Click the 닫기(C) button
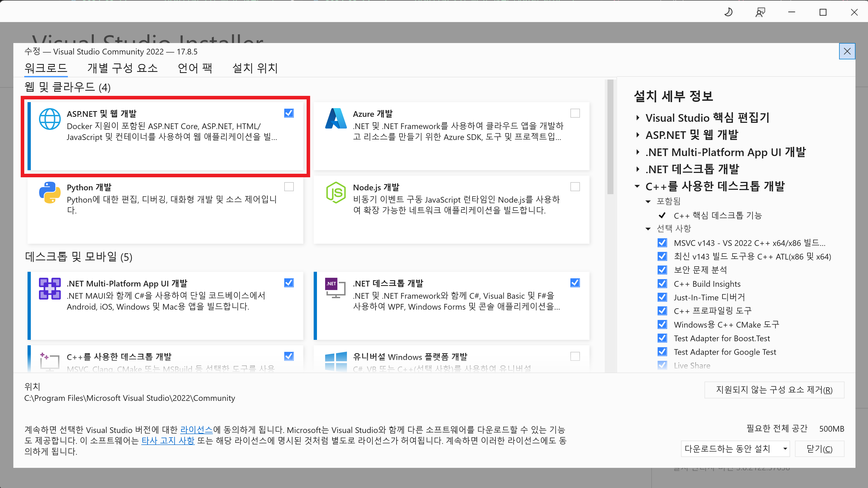Screen dimensions: 868x488 [819, 449]
